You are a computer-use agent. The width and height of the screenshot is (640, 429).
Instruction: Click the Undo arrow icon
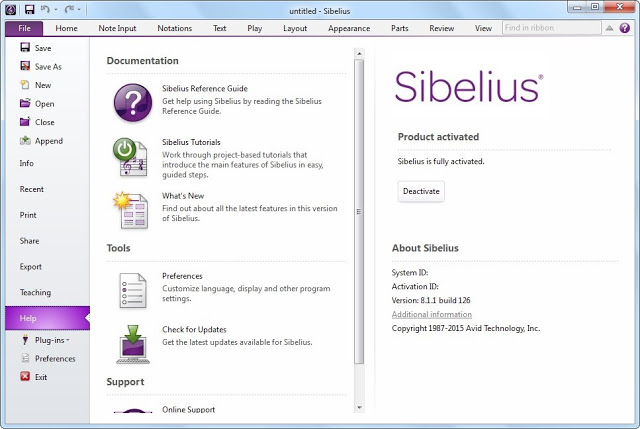coord(45,9)
